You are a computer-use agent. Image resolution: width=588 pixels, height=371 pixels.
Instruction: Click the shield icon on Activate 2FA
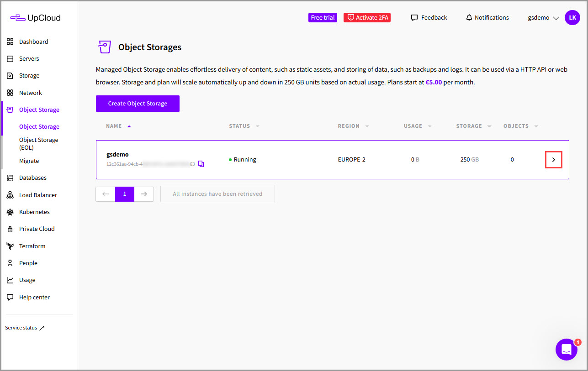pyautogui.click(x=351, y=17)
